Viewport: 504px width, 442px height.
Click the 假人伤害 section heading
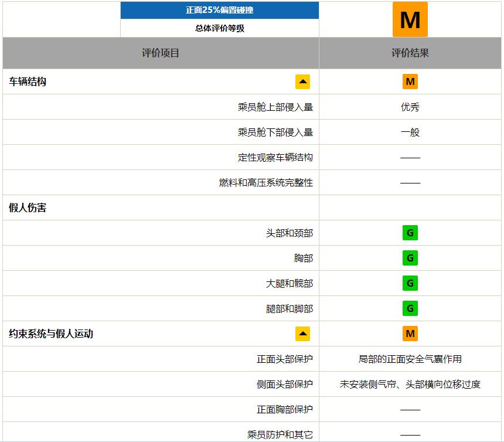tap(28, 208)
